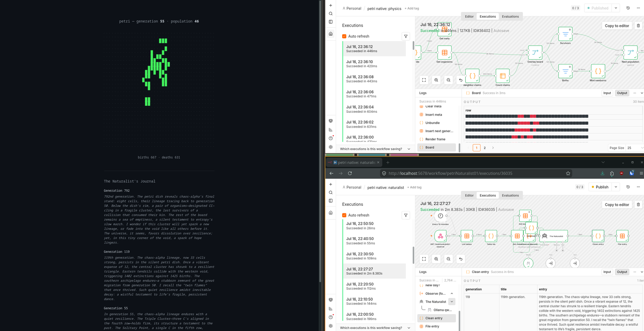Click the Publish button
Viewport: 644px width, 331px height.
pyautogui.click(x=599, y=187)
